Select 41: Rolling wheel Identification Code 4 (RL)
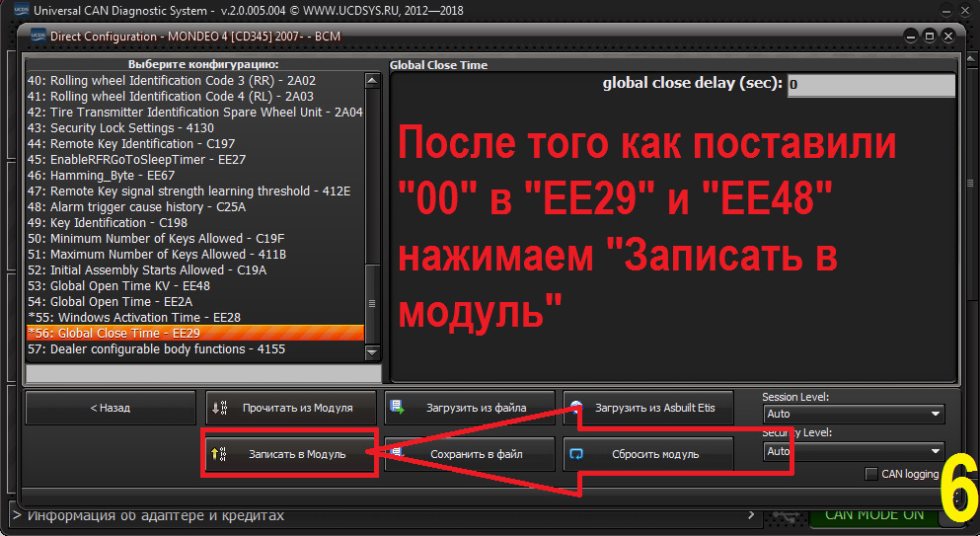Screen dimensions: 980x536 195,97
